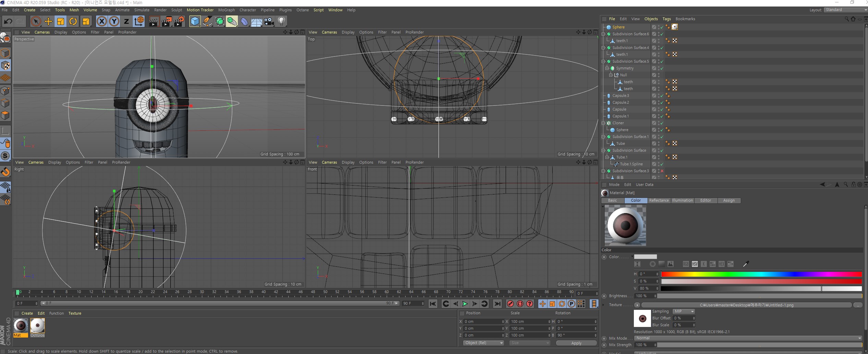
Task: Open the Octane menu
Action: pos(302,10)
